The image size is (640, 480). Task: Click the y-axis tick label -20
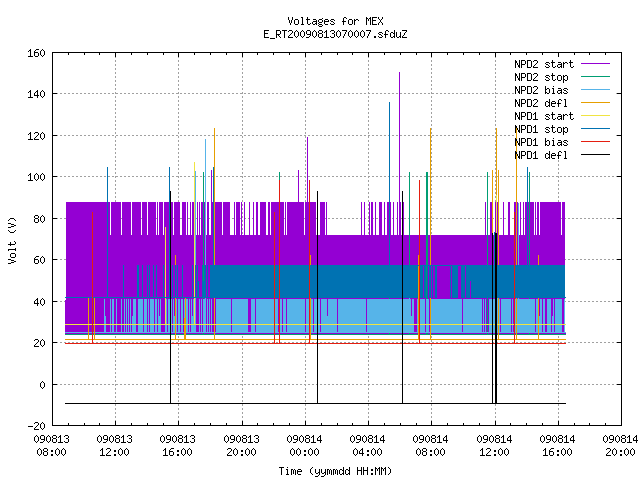pos(36,426)
